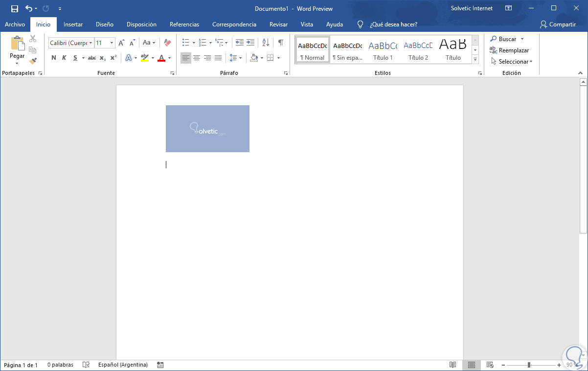
Task: Open font color dropdown arrow
Action: [x=169, y=58]
